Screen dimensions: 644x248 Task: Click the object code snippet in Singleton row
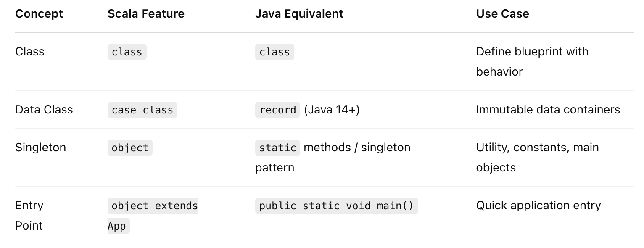point(130,148)
